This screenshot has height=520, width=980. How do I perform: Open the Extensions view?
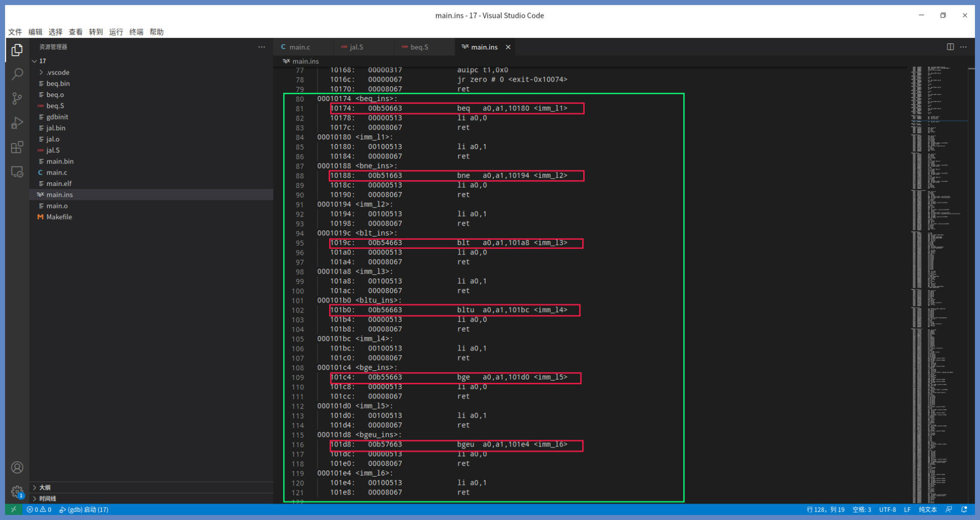click(17, 147)
